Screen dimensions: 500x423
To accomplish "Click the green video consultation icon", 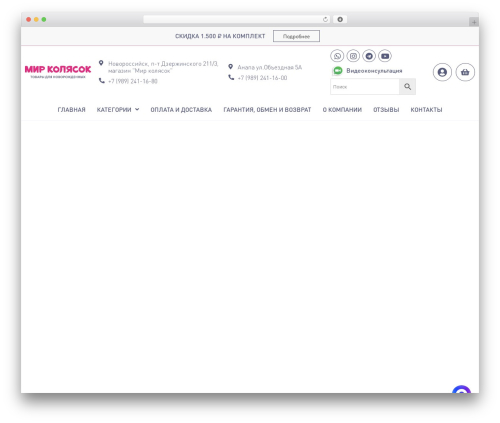I will click(x=338, y=71).
